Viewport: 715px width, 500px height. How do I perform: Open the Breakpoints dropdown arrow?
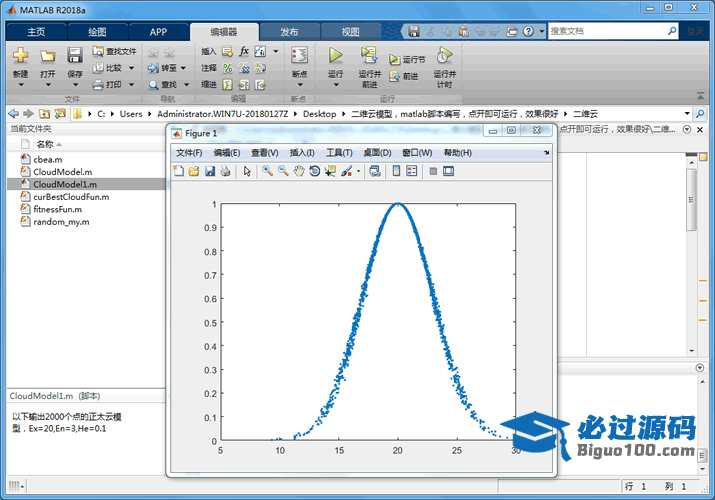[300, 85]
